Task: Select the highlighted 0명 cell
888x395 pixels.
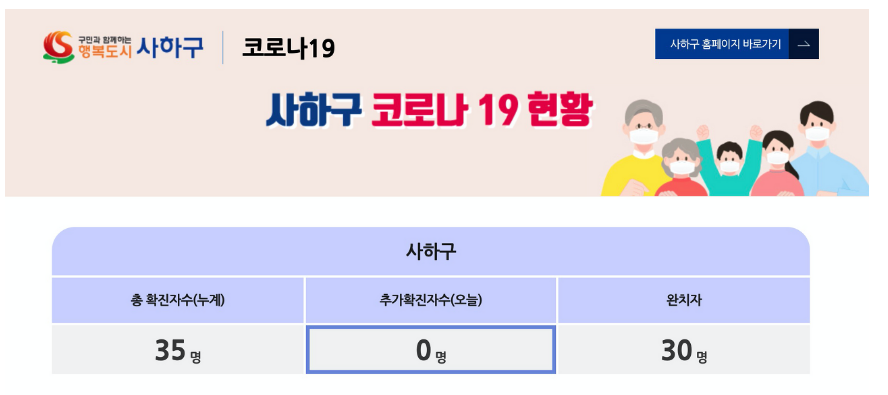Action: 430,350
